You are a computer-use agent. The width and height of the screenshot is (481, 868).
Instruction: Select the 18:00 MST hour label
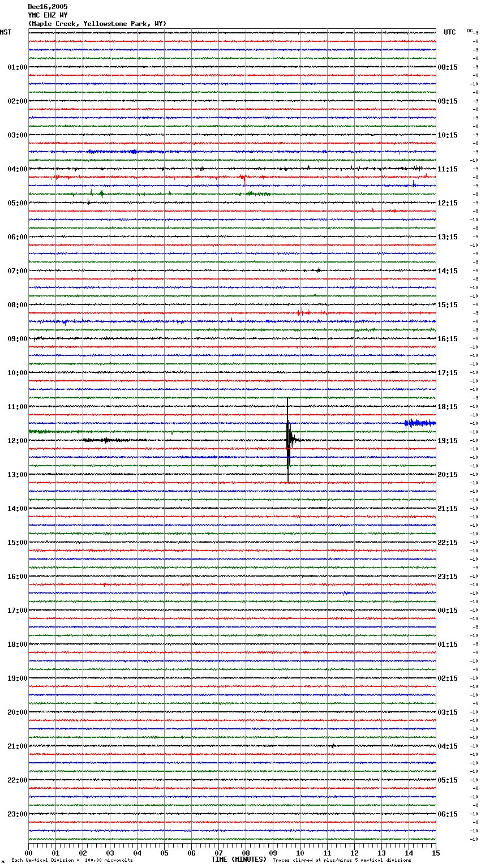pyautogui.click(x=18, y=644)
